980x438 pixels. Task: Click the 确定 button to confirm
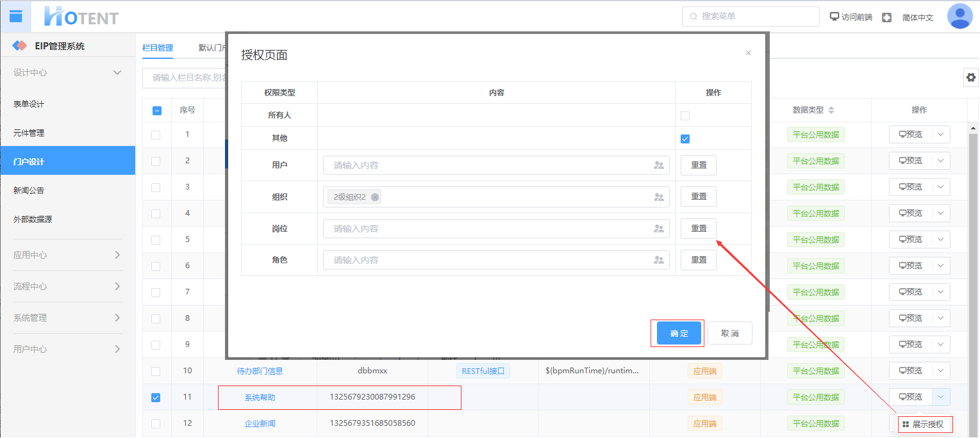[679, 333]
